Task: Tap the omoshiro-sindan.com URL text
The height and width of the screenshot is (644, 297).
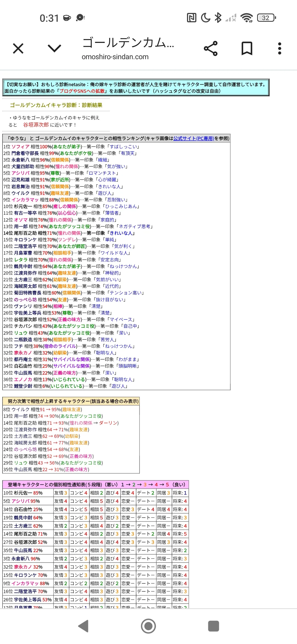Action: 115,57
